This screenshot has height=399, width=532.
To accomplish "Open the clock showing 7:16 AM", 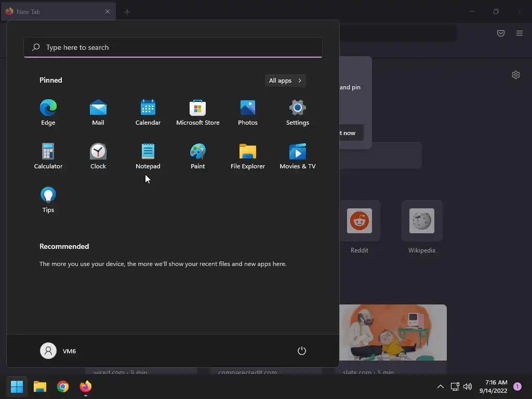I will tap(494, 387).
